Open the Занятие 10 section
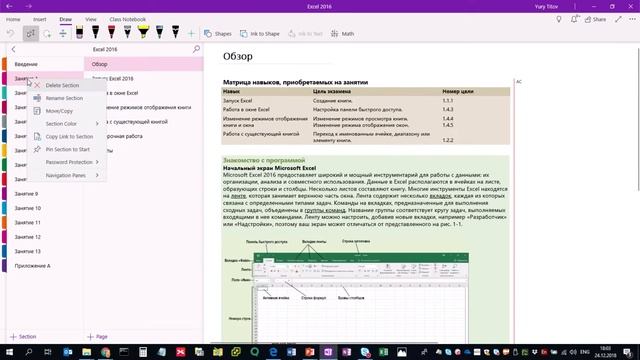 (x=45, y=208)
